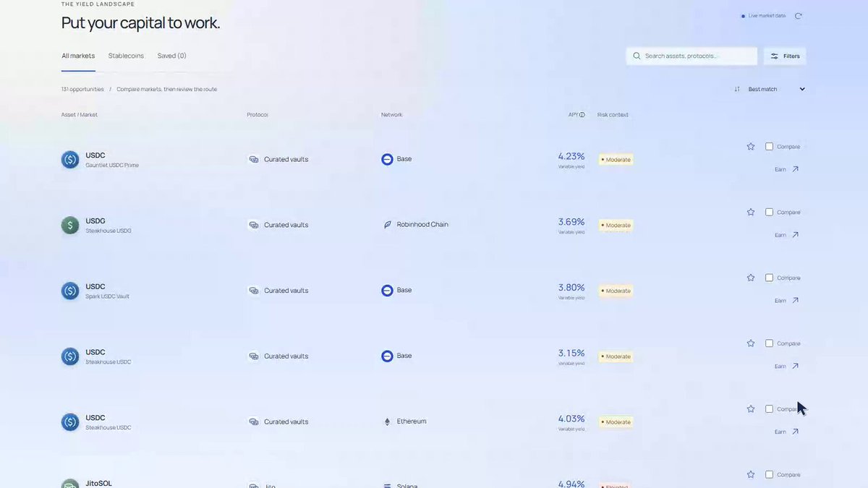Screen dimensions: 868x488
Task: Click Earn for Gauntlet USDC Prime
Action: tap(787, 169)
